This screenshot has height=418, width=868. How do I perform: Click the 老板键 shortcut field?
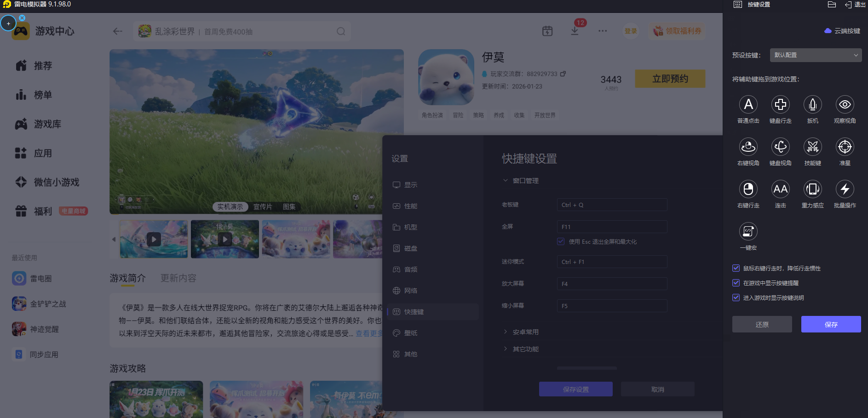(x=612, y=205)
